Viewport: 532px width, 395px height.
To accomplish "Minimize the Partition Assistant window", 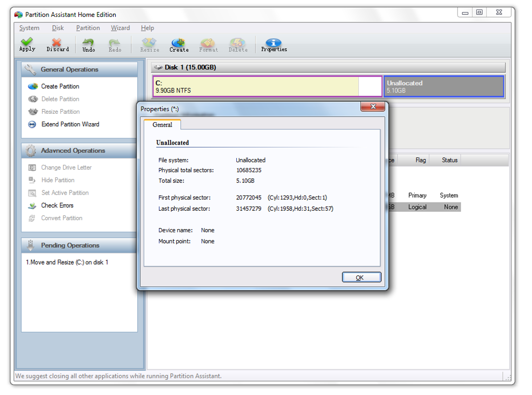I will pos(465,12).
